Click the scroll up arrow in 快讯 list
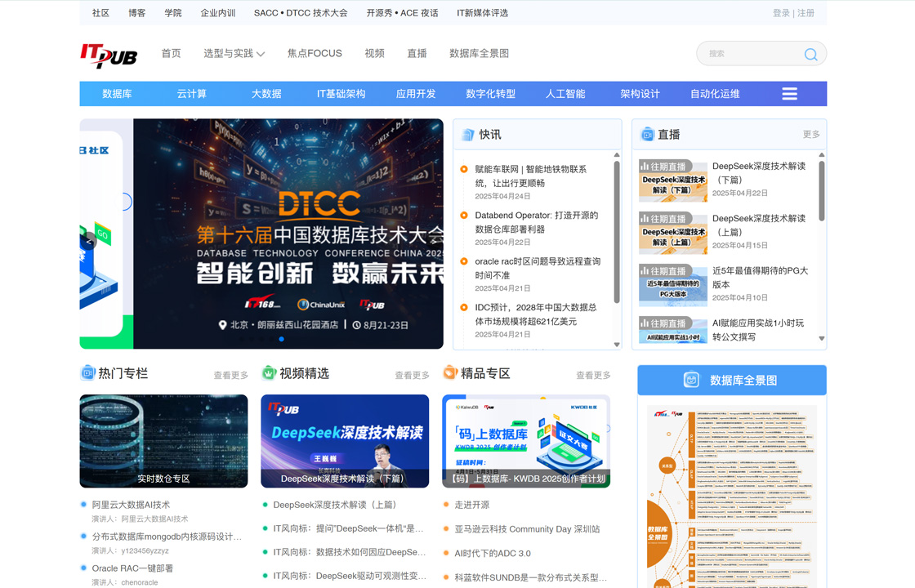Screen dimensions: 915x588 617,155
